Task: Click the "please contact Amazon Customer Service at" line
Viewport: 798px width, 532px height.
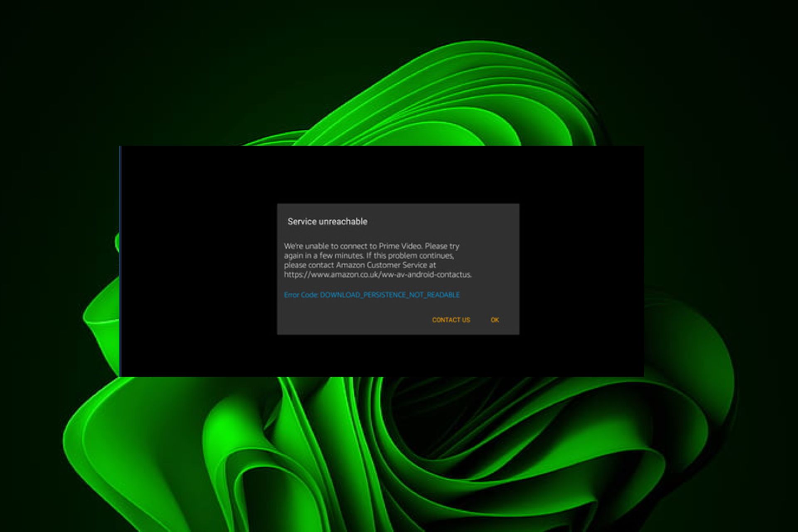Action: pyautogui.click(x=360, y=265)
